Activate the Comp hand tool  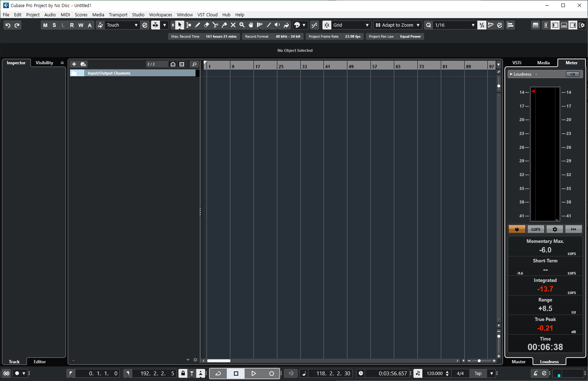tap(251, 25)
